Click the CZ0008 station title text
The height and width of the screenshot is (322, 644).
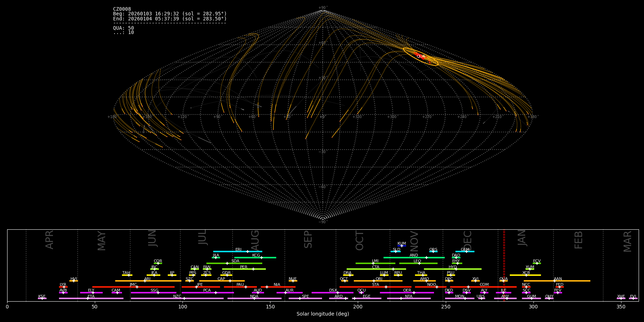(x=122, y=9)
